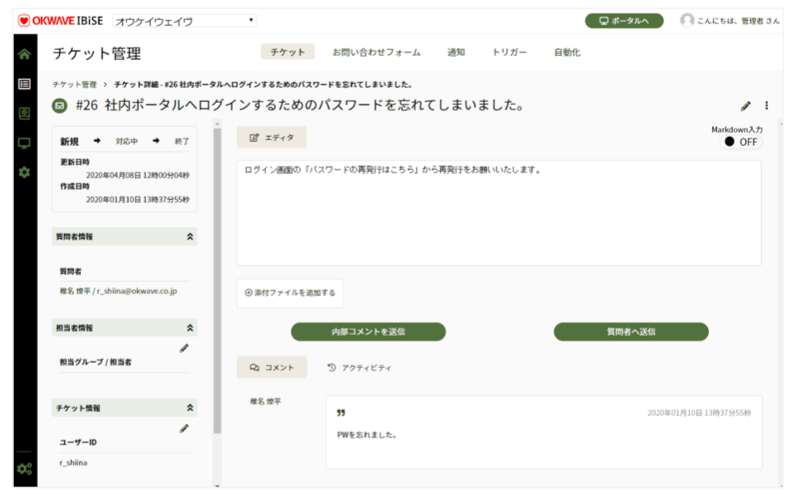Open the お問い合わせフォーム tab
This screenshot has height=497, width=797.
pyautogui.click(x=376, y=52)
